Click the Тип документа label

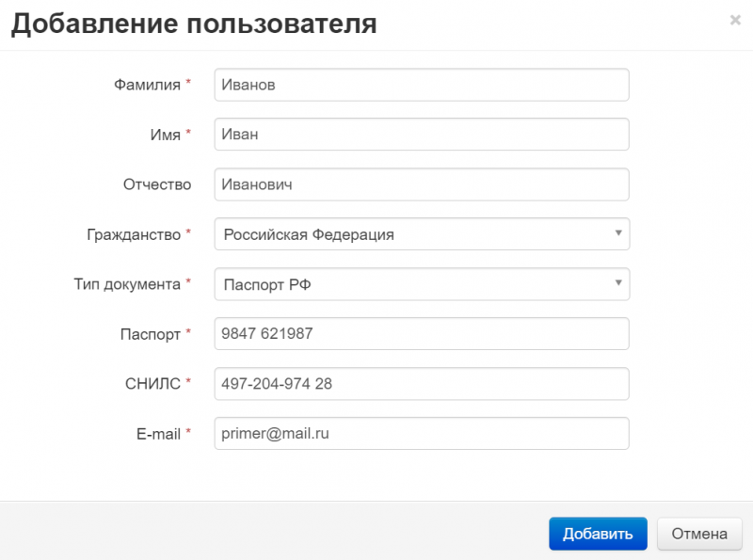coord(127,283)
